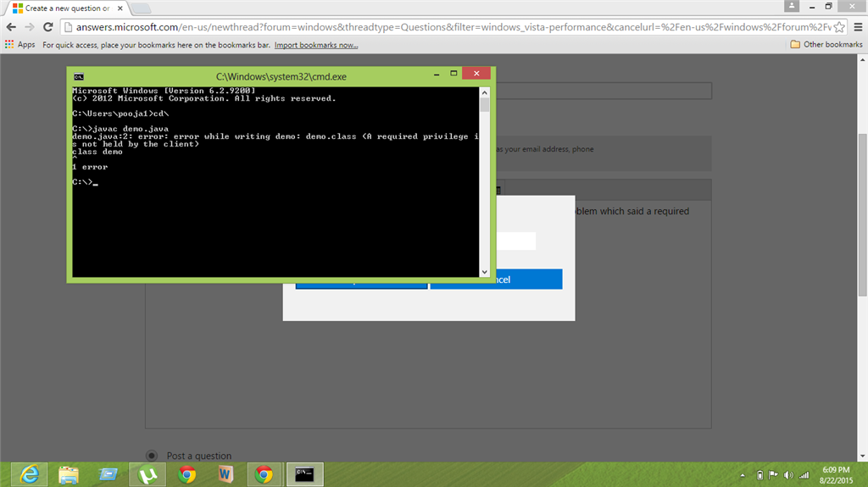868x487 pixels.
Task: Go forward a page in Chrome
Action: 30,27
